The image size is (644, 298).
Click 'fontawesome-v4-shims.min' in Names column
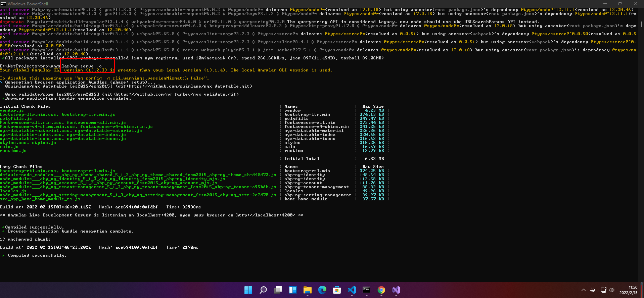(317, 127)
